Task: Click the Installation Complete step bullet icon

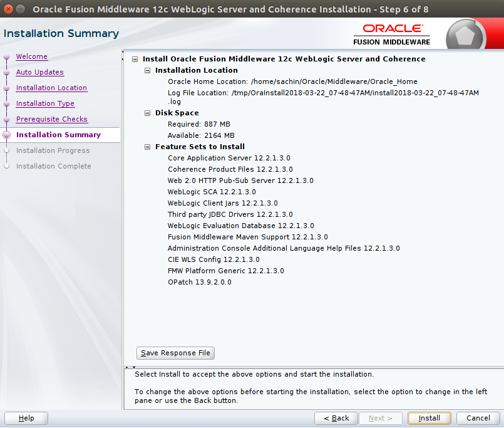Action: click(6, 166)
